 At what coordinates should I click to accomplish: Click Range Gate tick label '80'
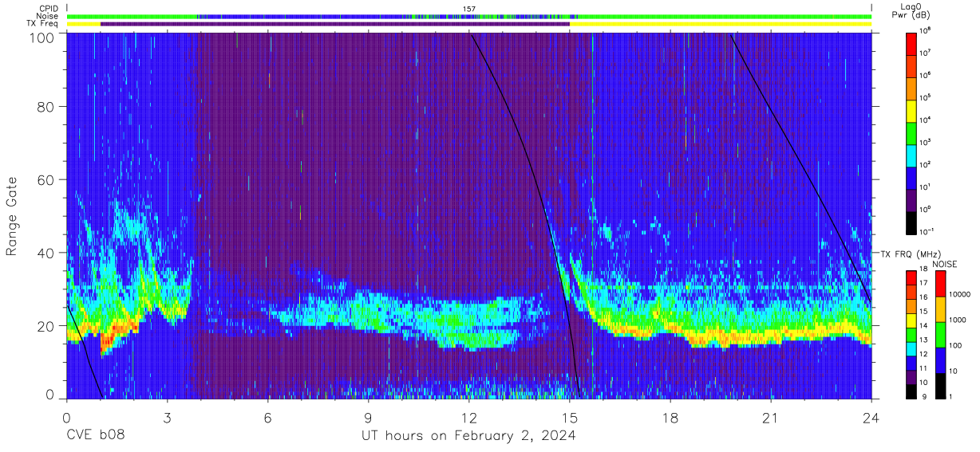coord(46,106)
